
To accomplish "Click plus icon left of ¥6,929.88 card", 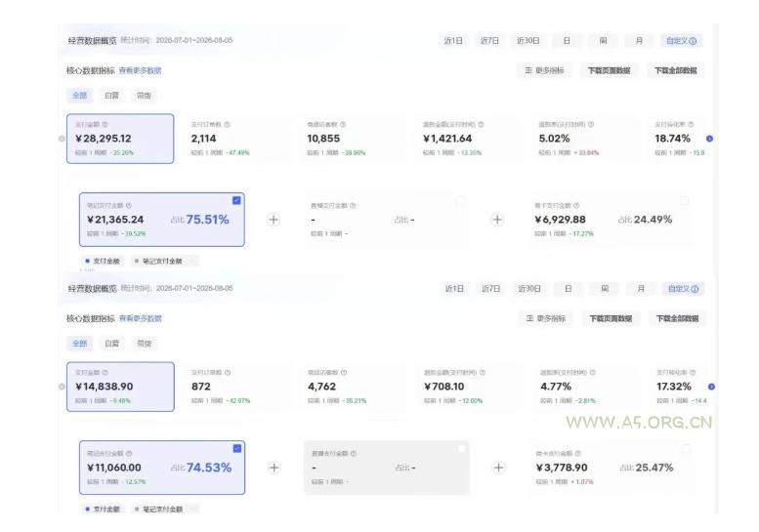I will 497,220.
